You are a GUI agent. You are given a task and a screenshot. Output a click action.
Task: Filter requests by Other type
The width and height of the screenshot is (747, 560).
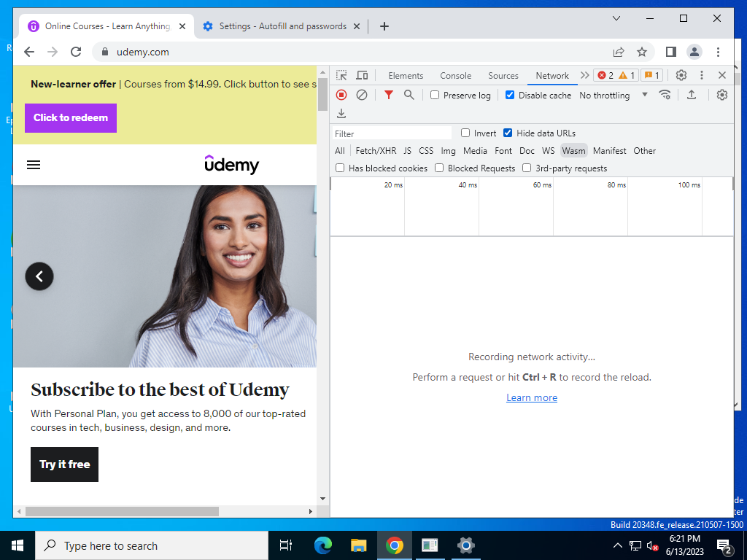(x=644, y=150)
